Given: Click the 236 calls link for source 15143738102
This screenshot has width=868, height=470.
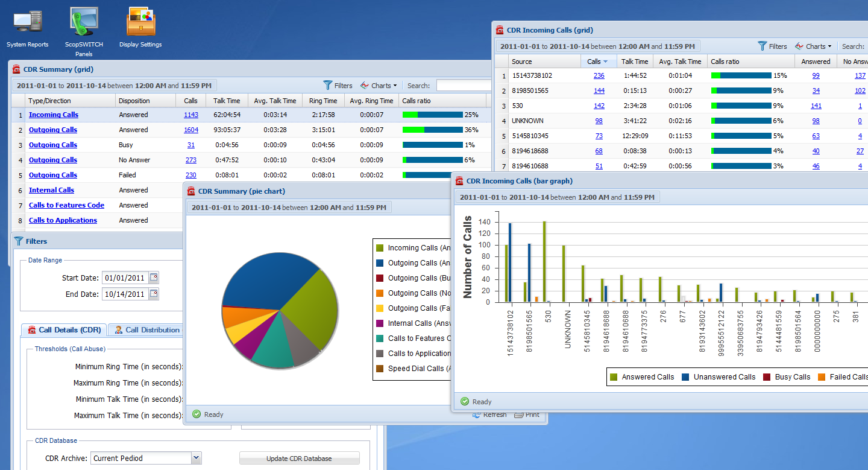Looking at the screenshot, I should 599,75.
